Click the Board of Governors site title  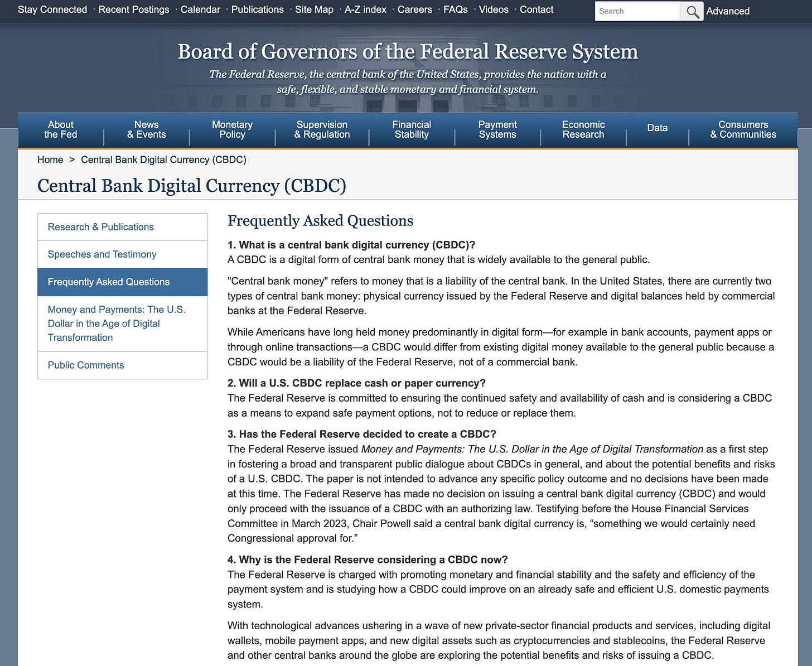408,51
